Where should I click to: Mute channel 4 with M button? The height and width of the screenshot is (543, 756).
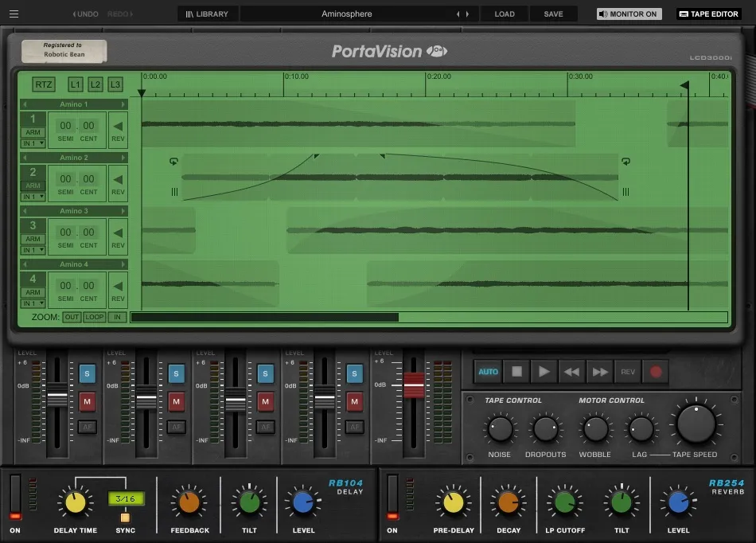click(354, 402)
